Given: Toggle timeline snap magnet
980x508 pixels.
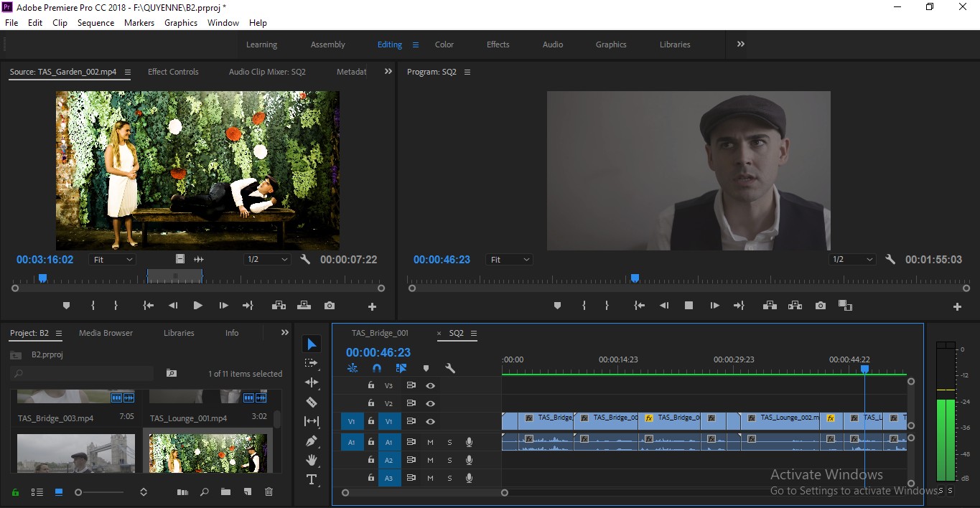Looking at the screenshot, I should pyautogui.click(x=377, y=368).
